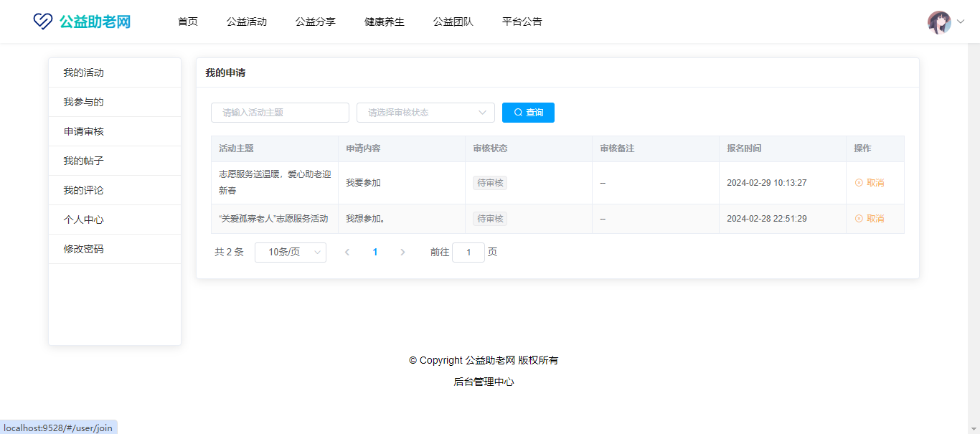Click the previous page arrow
The image size is (980, 434).
pos(347,253)
